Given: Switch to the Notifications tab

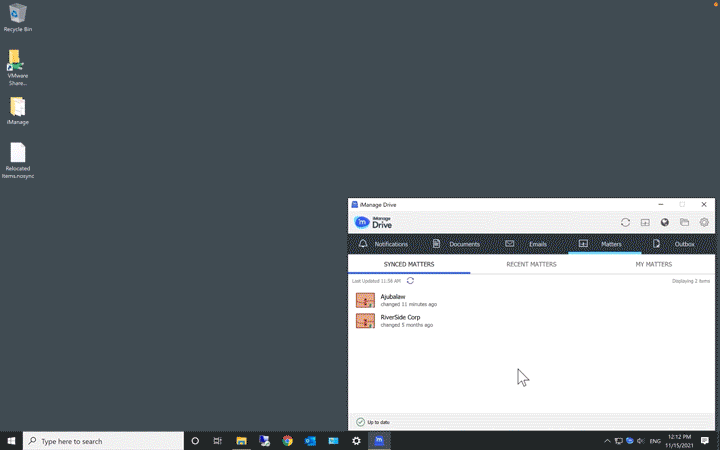Looking at the screenshot, I should click(383, 244).
